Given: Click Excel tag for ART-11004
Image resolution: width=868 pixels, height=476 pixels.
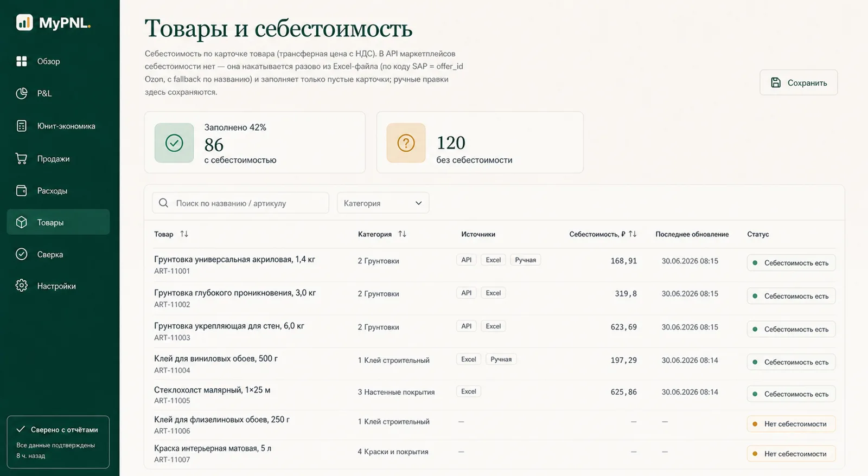Looking at the screenshot, I should [469, 359].
